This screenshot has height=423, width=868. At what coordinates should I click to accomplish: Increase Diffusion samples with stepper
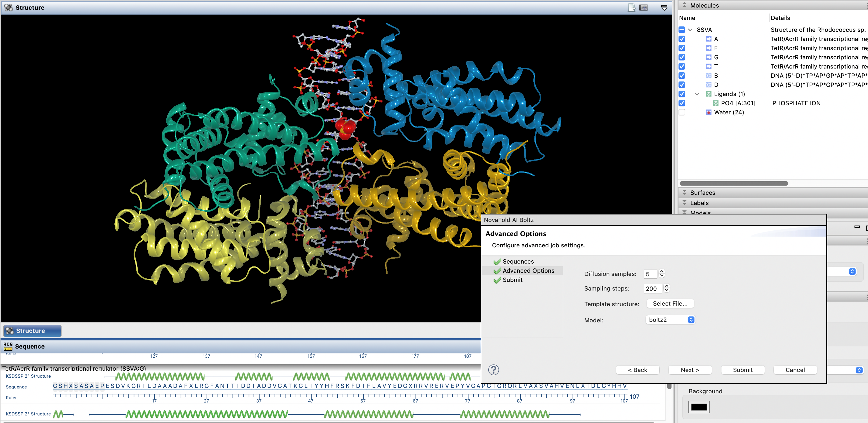pos(662,271)
